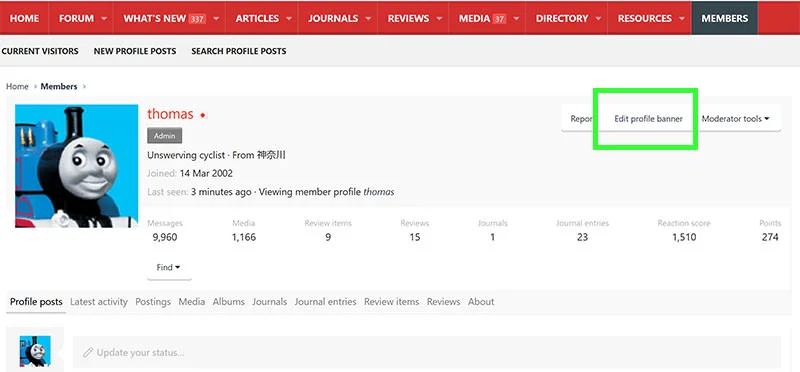Click the red staff indicator next to thomas

[x=203, y=115]
